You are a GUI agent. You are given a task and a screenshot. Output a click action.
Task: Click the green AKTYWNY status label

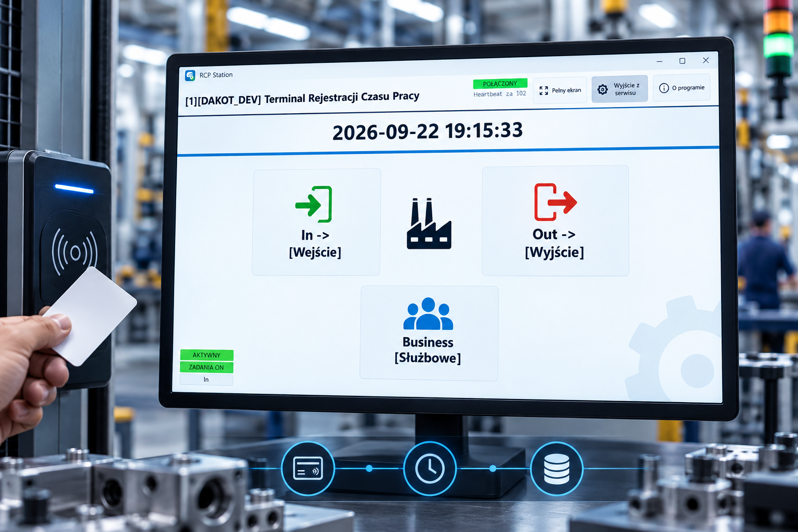click(207, 355)
